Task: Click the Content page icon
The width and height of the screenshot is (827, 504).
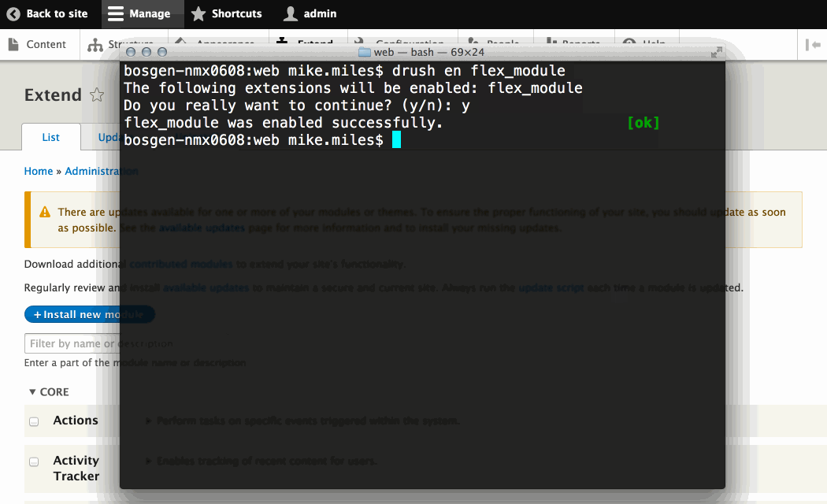Action: point(13,44)
